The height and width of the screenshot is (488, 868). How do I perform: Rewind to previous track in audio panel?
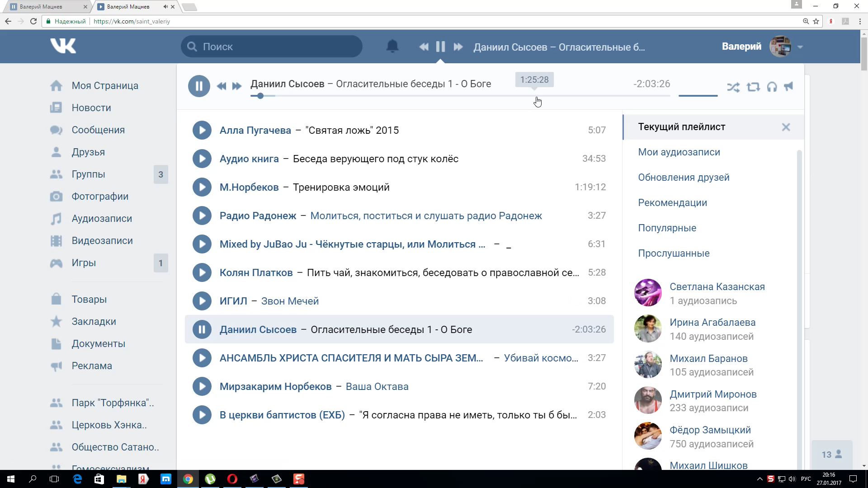coord(222,86)
